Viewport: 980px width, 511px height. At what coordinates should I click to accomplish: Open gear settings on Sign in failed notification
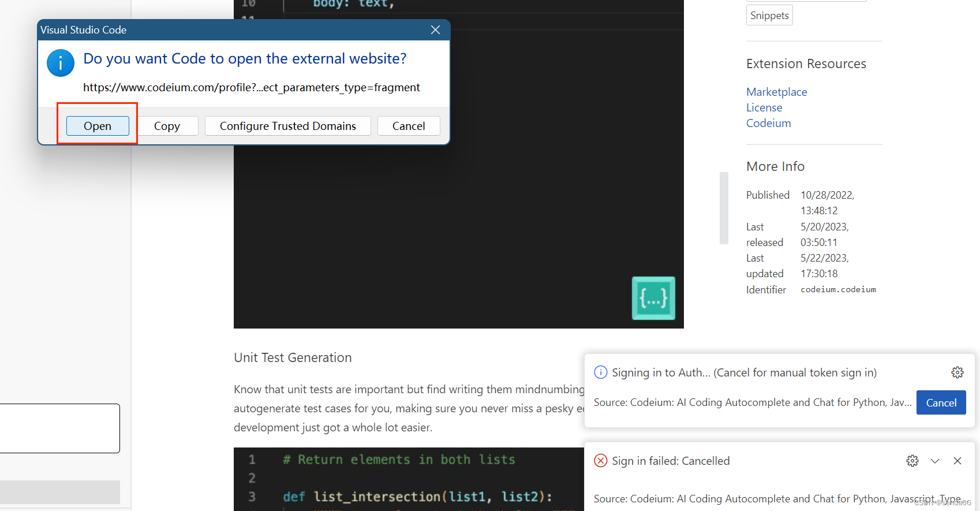(x=912, y=461)
